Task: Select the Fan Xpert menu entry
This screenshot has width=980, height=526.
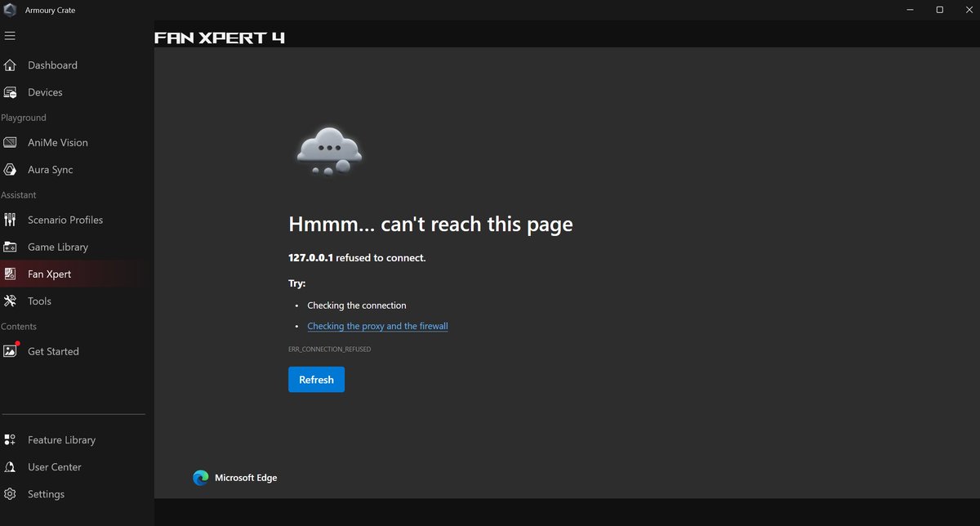Action: 51,274
